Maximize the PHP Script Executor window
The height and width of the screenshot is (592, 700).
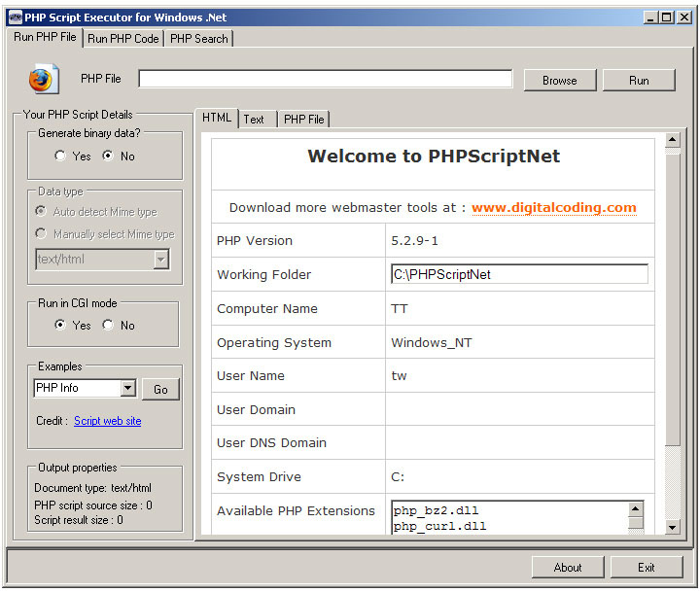pos(667,17)
